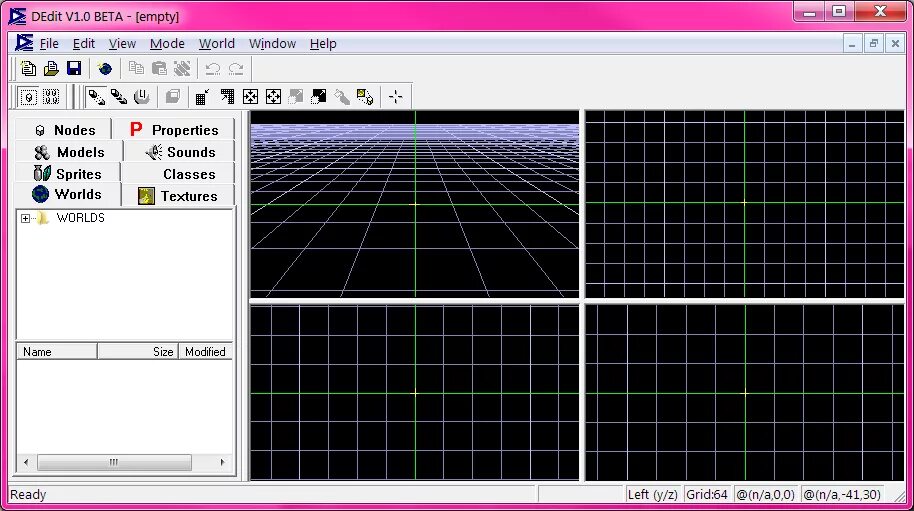
Task: Open the Window menu
Action: point(272,44)
